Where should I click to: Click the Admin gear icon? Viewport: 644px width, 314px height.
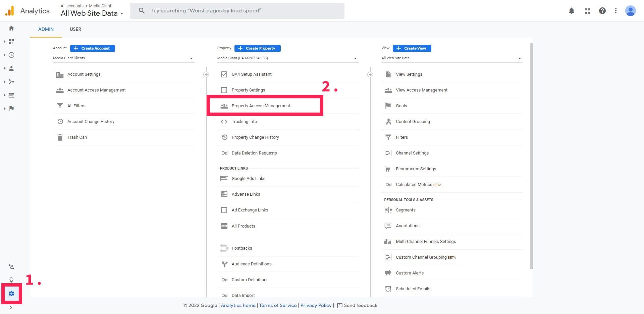tap(11, 294)
